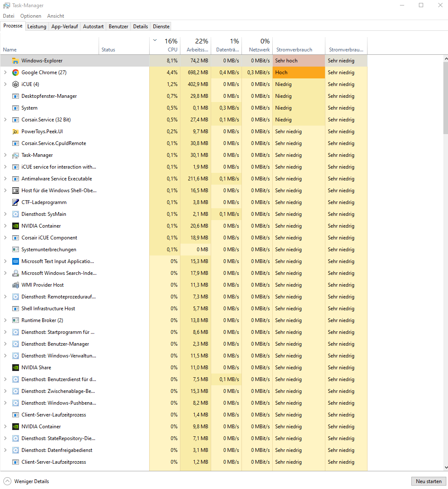
Task: Click the Neu starten button
Action: [x=428, y=481]
